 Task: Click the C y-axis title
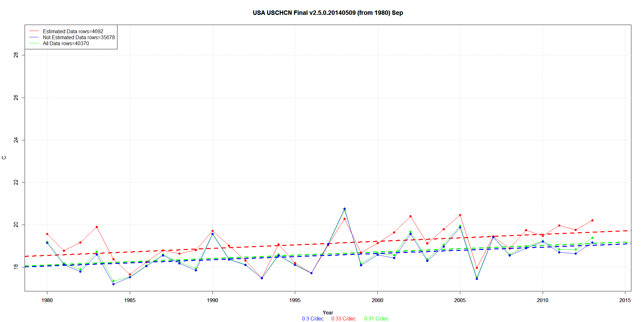(x=4, y=158)
